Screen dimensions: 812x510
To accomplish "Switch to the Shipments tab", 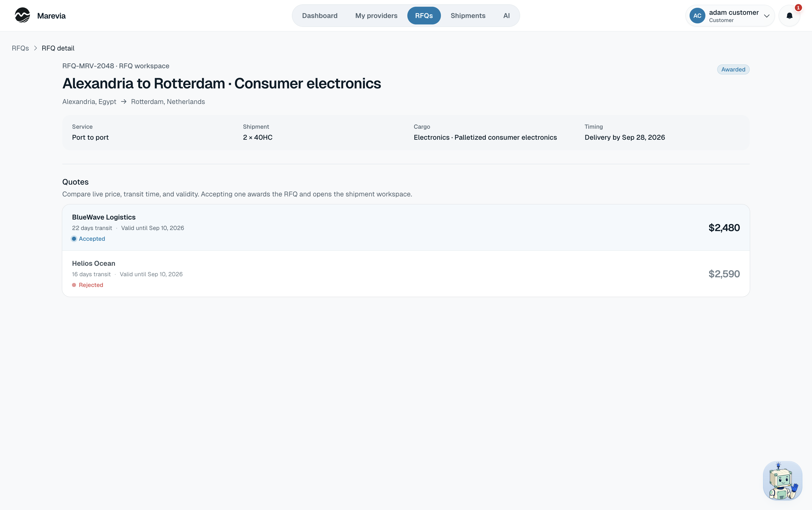I will click(468, 16).
